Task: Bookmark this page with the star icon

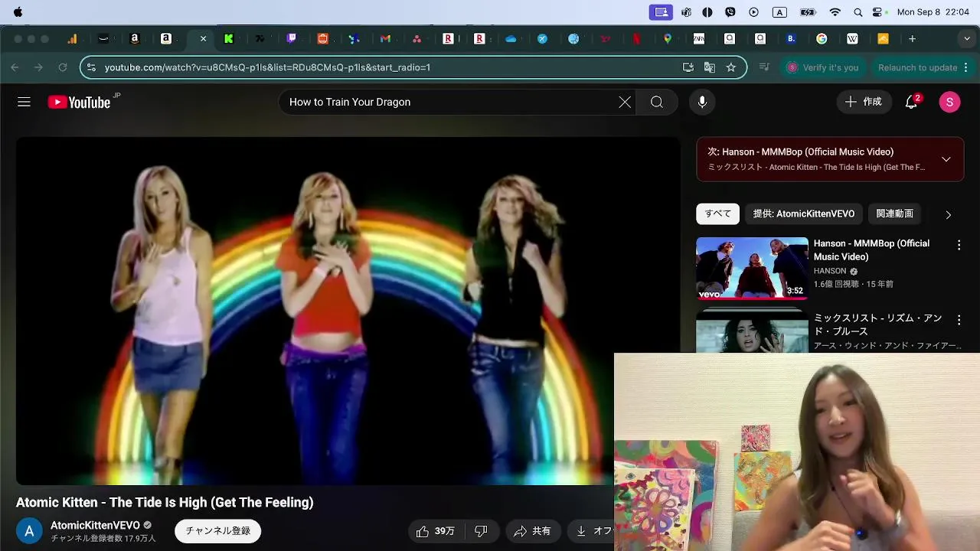Action: (731, 67)
